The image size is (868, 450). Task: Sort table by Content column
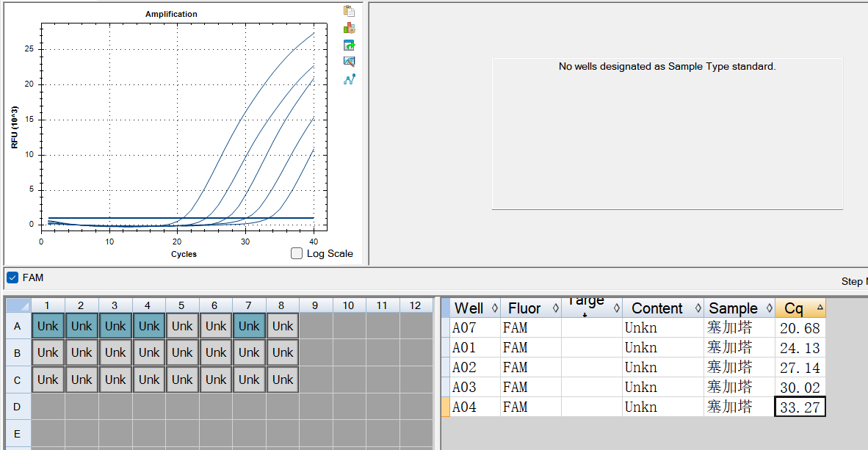point(662,308)
